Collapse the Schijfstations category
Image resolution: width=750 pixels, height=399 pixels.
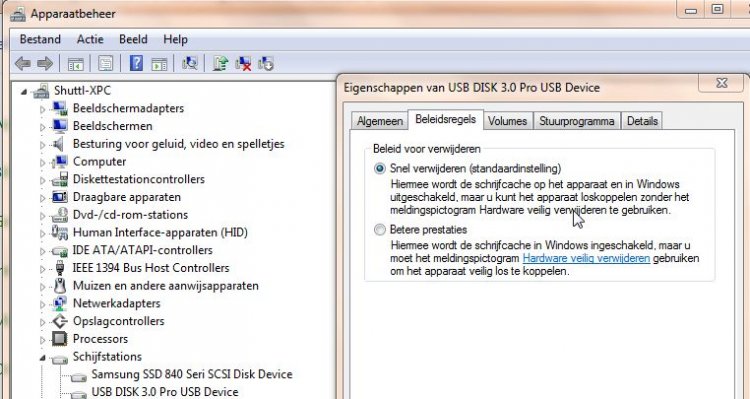[42, 357]
